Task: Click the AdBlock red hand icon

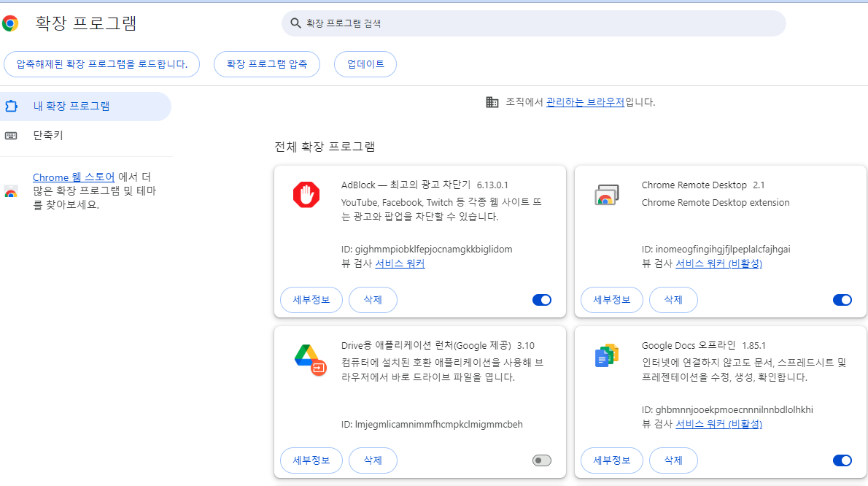Action: tap(306, 195)
